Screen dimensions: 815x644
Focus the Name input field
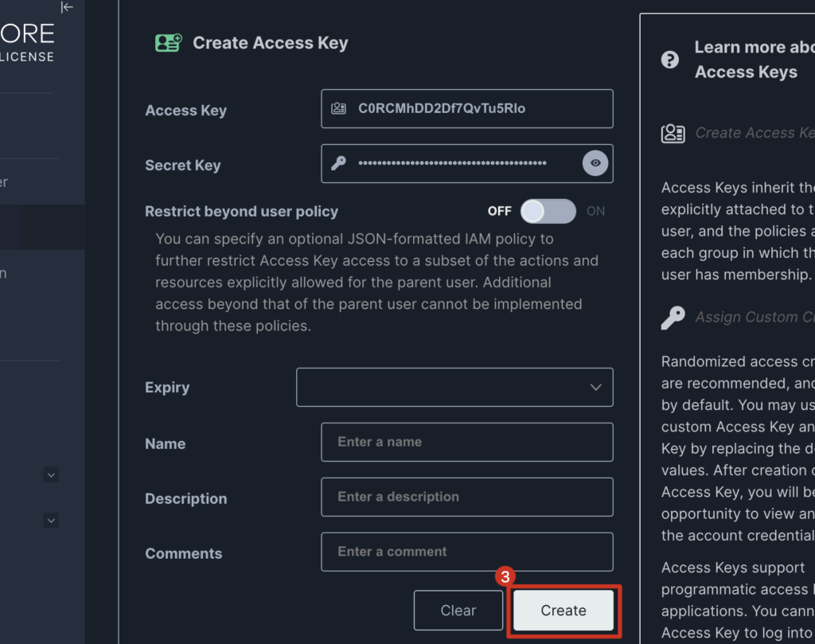pyautogui.click(x=467, y=442)
